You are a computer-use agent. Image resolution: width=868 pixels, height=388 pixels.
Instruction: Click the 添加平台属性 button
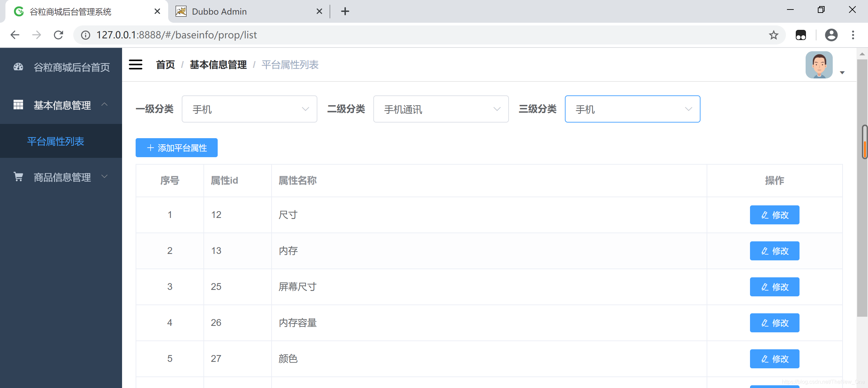pos(176,148)
